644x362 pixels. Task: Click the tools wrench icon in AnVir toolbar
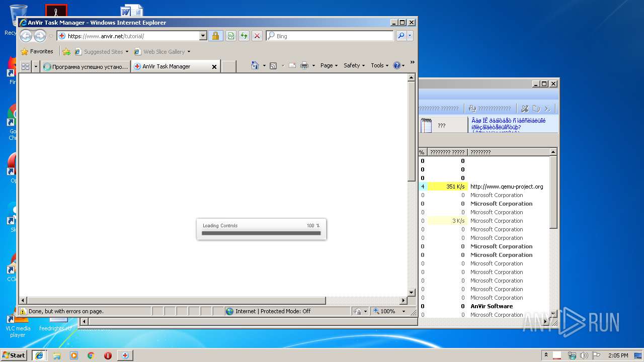pyautogui.click(x=525, y=109)
